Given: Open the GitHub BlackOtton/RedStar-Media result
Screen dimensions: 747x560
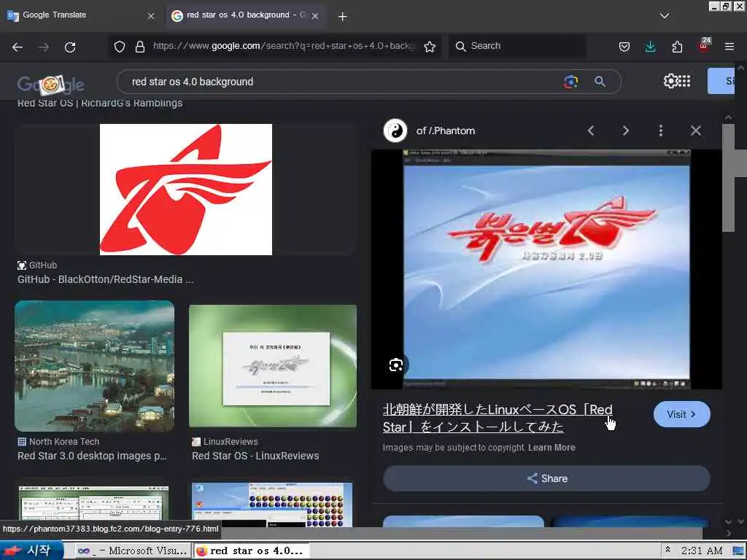Looking at the screenshot, I should coord(105,279).
